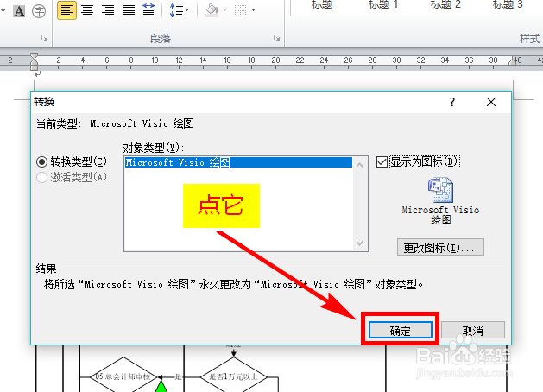Image resolution: width=543 pixels, height=392 pixels.
Task: Apply the 标题 1 style
Action: tap(383, 4)
